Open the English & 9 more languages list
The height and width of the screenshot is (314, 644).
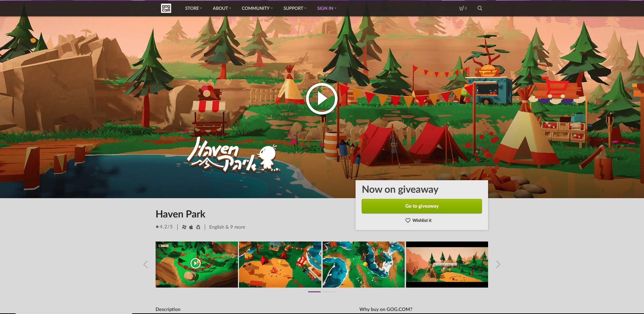click(227, 227)
